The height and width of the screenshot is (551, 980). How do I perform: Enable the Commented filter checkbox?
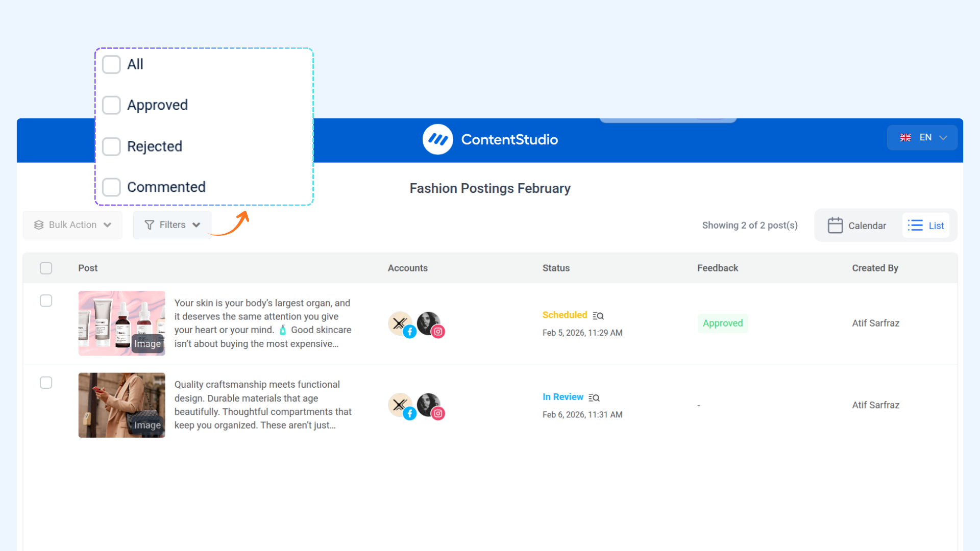pos(111,187)
